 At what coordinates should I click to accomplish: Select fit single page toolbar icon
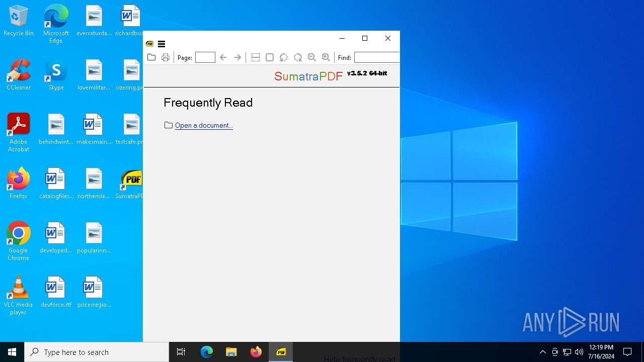click(270, 57)
